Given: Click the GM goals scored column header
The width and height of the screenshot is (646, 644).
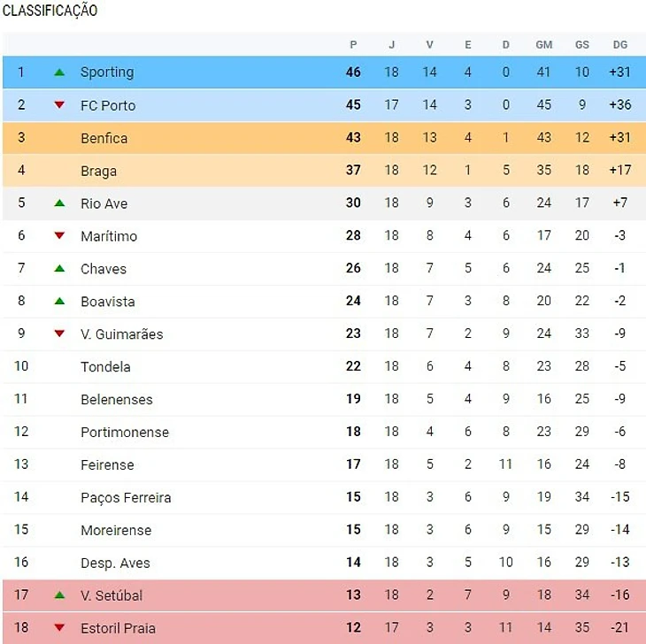Looking at the screenshot, I should click(x=543, y=45).
